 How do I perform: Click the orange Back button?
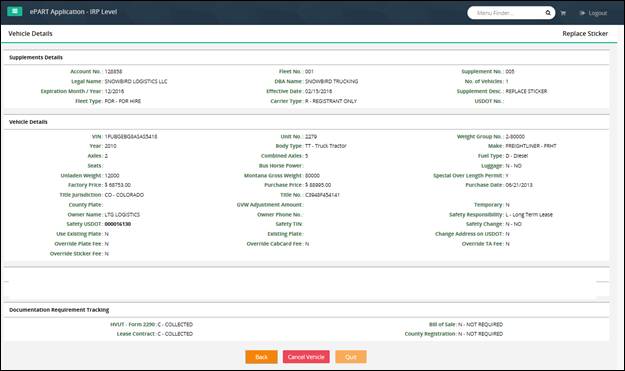point(261,357)
